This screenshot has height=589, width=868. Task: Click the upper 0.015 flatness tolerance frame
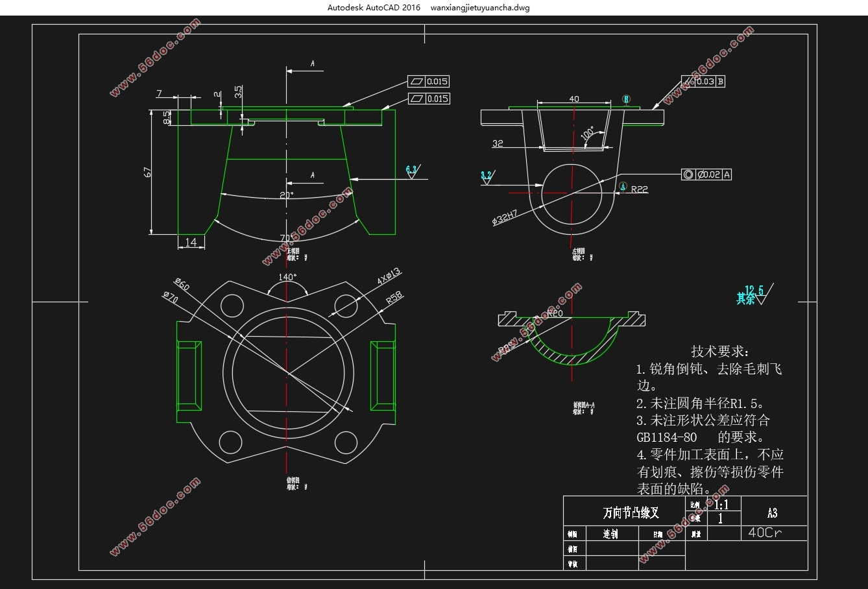click(x=428, y=82)
